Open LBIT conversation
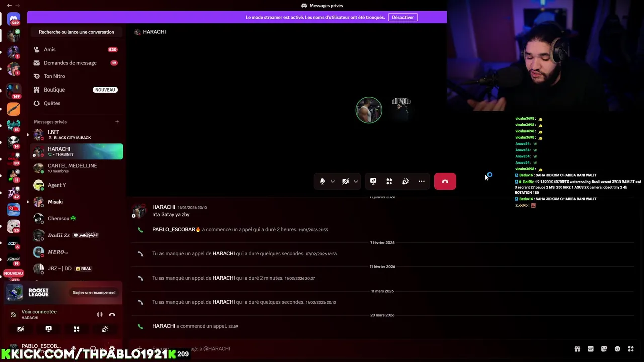 (x=76, y=135)
